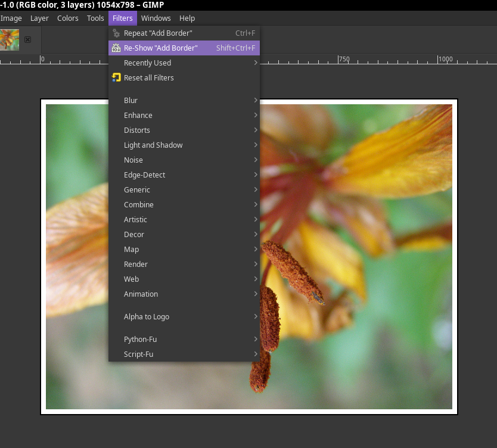Open the Windows menu
The width and height of the screenshot is (497, 448).
click(x=156, y=18)
